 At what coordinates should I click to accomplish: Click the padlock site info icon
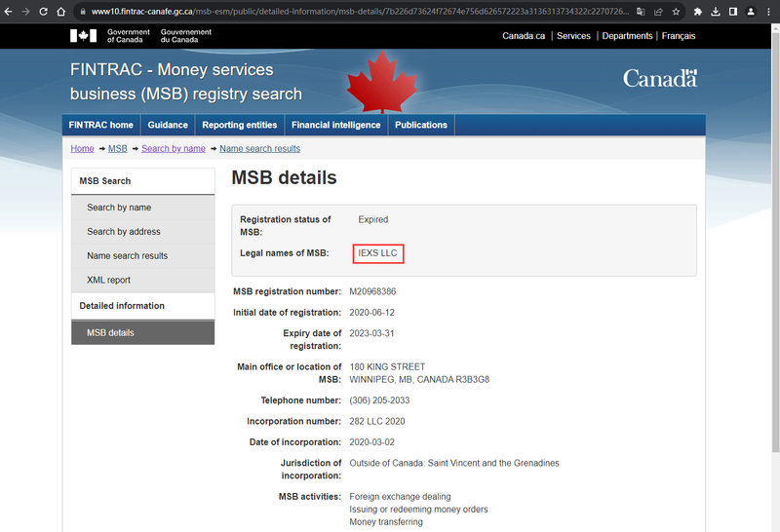(83, 12)
